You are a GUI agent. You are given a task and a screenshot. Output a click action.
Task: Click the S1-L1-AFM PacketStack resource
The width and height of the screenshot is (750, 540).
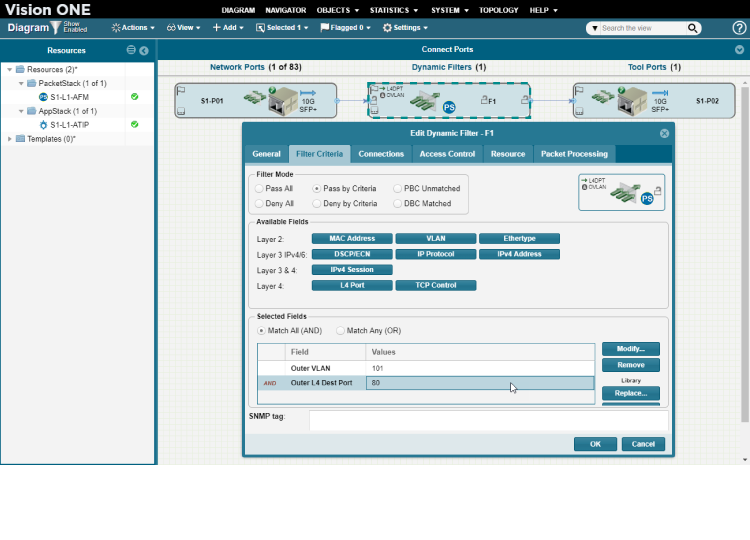(x=71, y=97)
